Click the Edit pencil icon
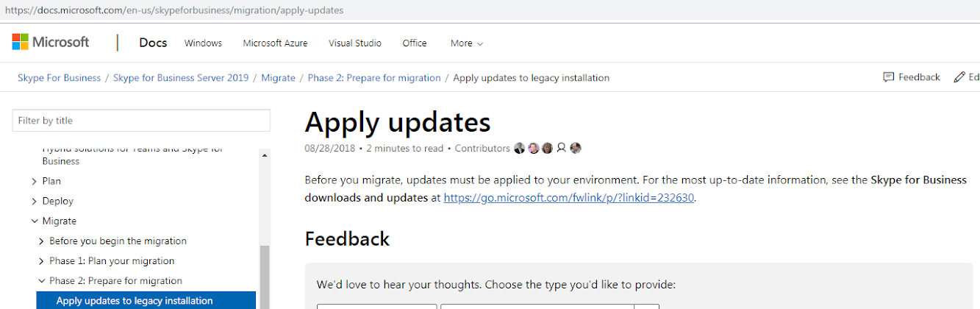The image size is (980, 309). pos(959,77)
